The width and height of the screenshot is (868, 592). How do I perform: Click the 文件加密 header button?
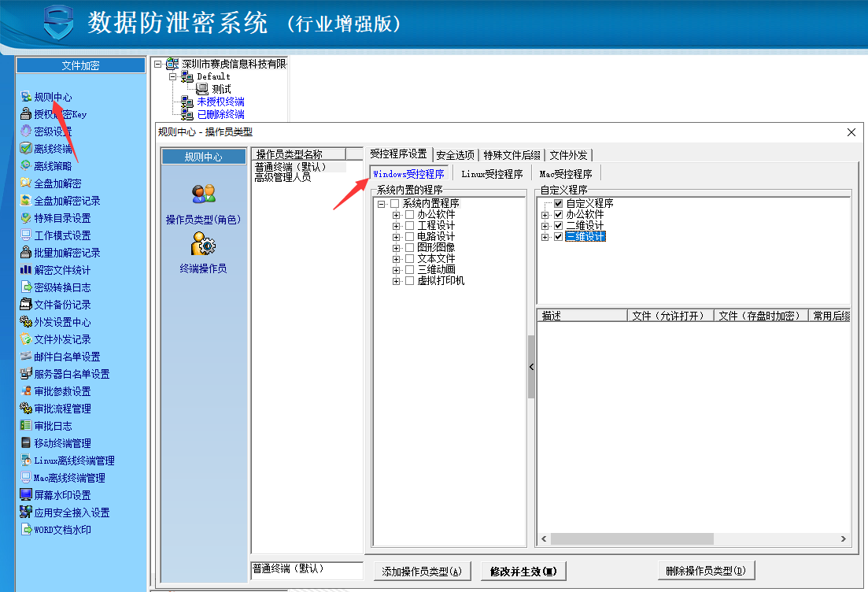[x=81, y=65]
